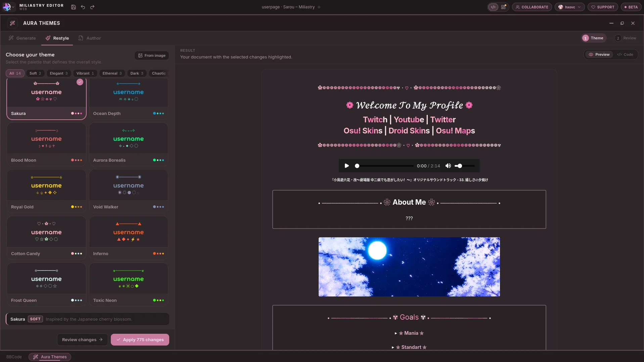This screenshot has height=362, width=644.
Task: Select the Sakura theme card
Action: click(x=46, y=99)
